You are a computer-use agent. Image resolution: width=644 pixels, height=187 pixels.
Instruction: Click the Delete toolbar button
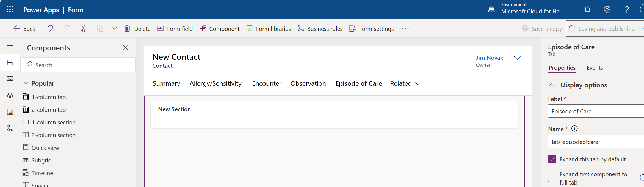coord(137,29)
